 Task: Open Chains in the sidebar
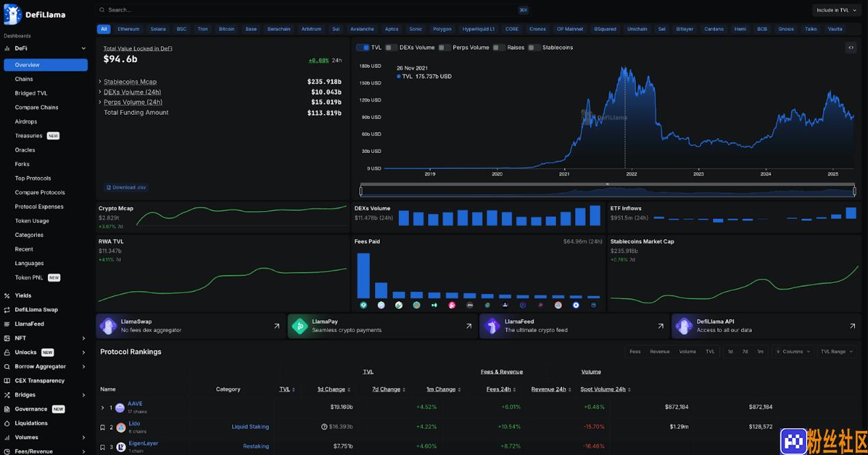(24, 79)
